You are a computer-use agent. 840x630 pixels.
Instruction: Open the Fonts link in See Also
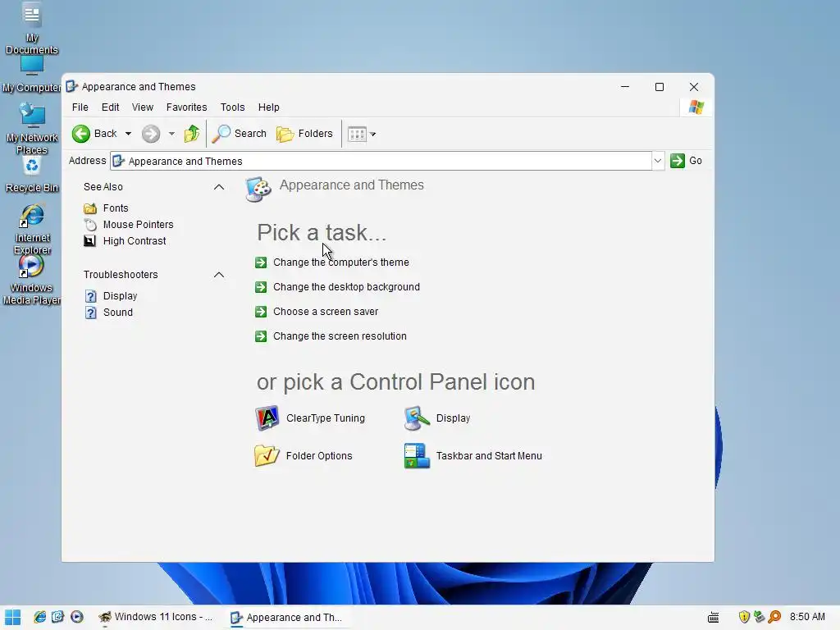pyautogui.click(x=116, y=208)
